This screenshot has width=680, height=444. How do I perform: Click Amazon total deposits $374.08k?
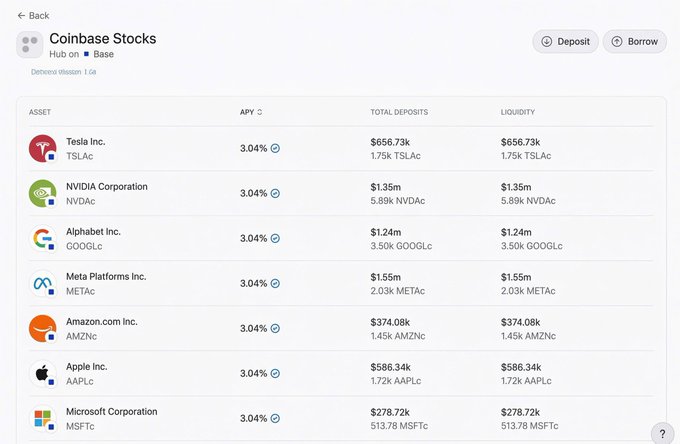[390, 322]
